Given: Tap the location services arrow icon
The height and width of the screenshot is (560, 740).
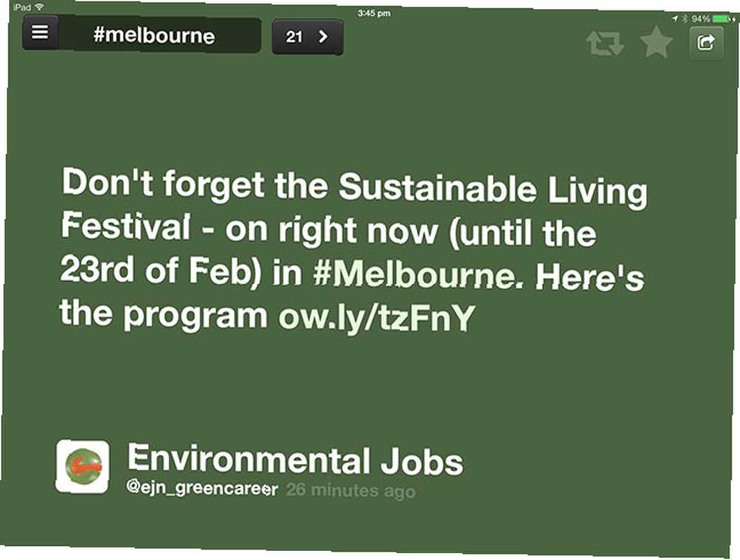Looking at the screenshot, I should (675, 18).
